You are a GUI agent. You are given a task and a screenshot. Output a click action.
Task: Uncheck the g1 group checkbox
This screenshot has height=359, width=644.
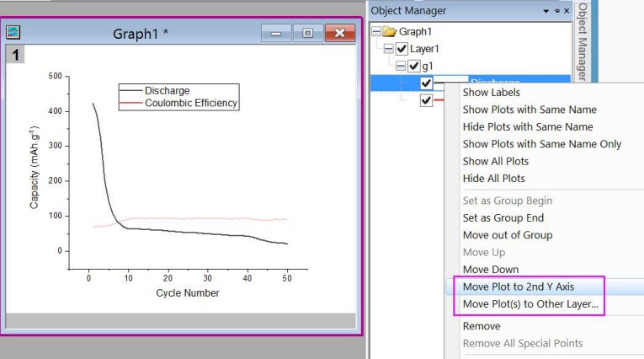(x=413, y=66)
